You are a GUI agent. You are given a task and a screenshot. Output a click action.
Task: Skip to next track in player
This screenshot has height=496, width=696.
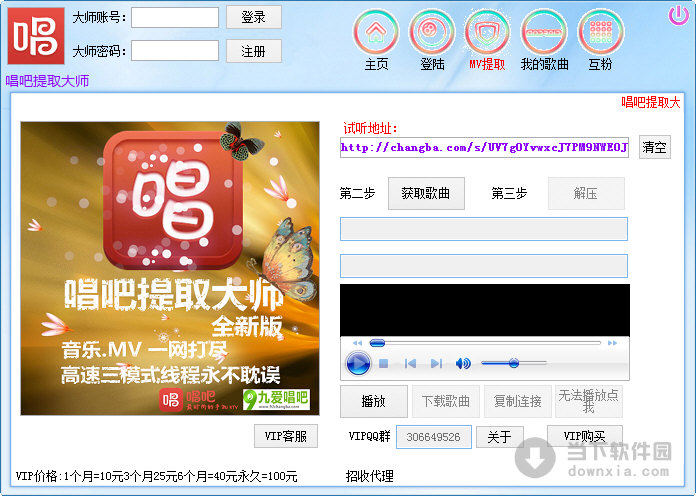pyautogui.click(x=436, y=364)
